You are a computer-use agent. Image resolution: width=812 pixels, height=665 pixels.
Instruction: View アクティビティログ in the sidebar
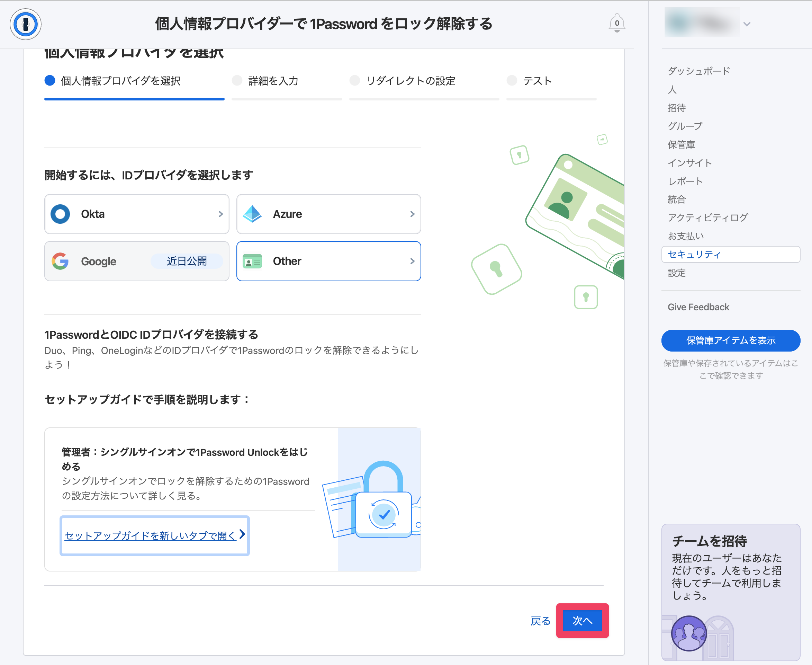[708, 218]
